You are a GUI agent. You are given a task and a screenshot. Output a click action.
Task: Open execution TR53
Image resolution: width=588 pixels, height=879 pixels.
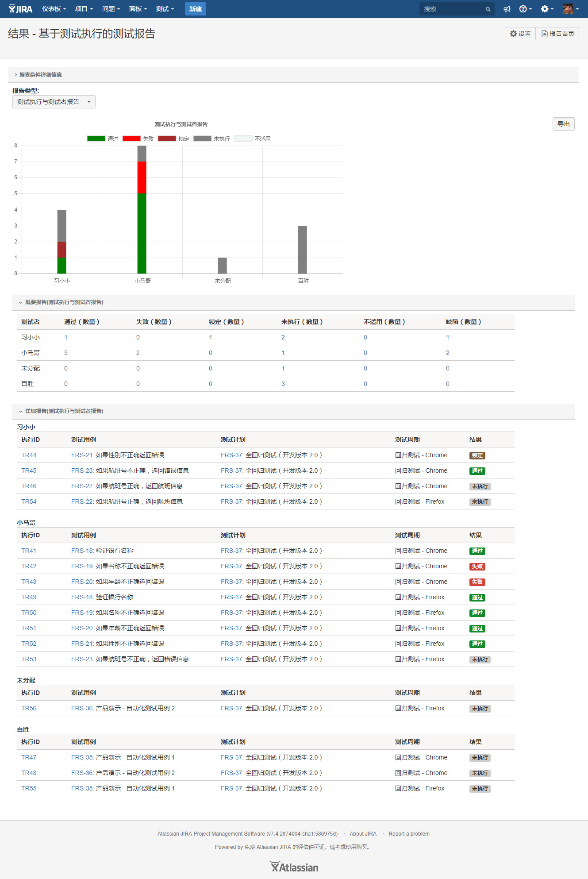pyautogui.click(x=29, y=659)
